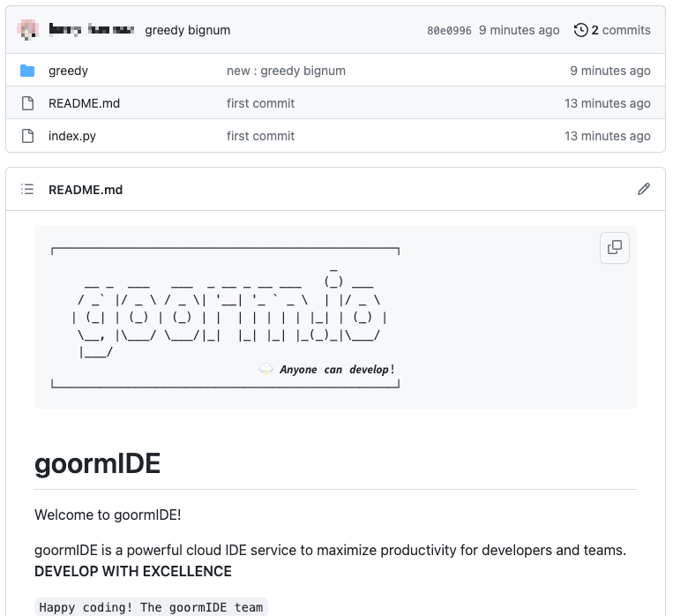Click the author's avatar image
673x616 pixels.
click(x=28, y=30)
